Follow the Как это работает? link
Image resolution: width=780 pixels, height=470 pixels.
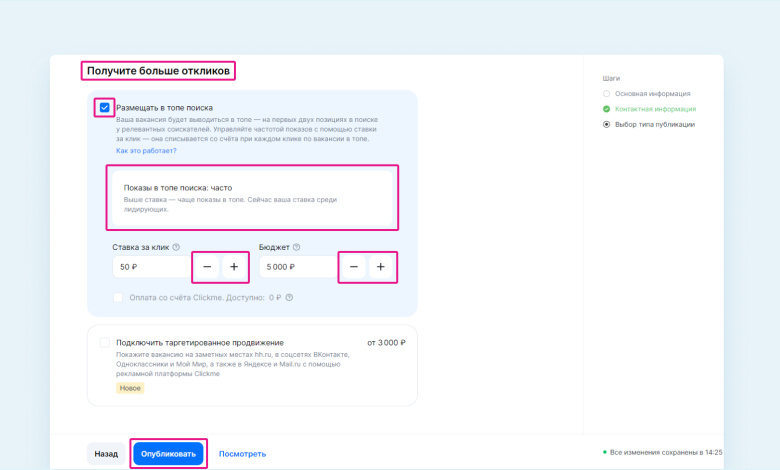pyautogui.click(x=146, y=150)
